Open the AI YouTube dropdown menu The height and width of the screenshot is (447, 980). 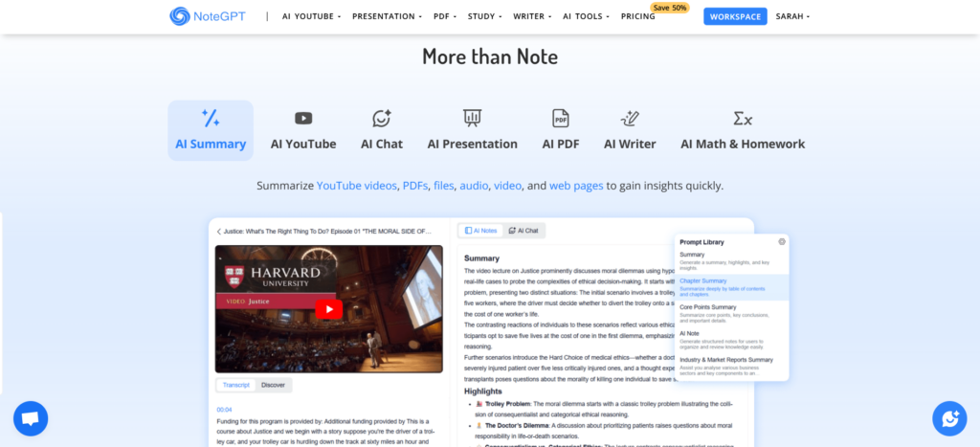pyautogui.click(x=311, y=16)
